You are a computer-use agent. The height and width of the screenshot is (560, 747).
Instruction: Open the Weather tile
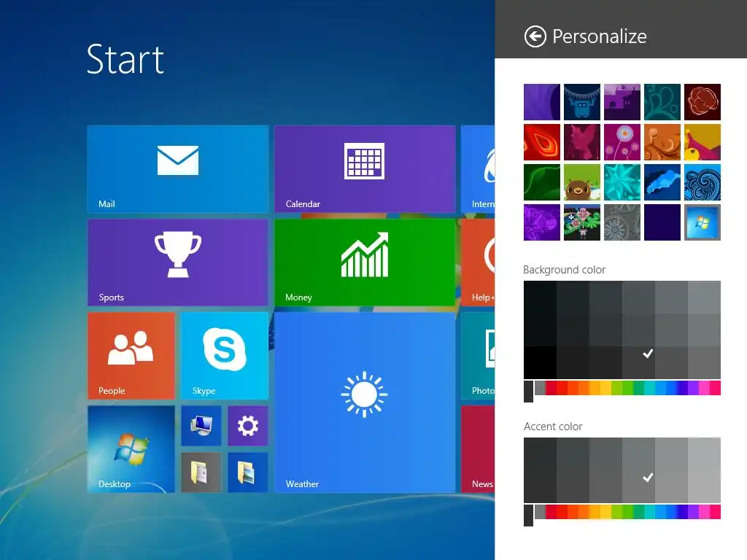tap(365, 402)
